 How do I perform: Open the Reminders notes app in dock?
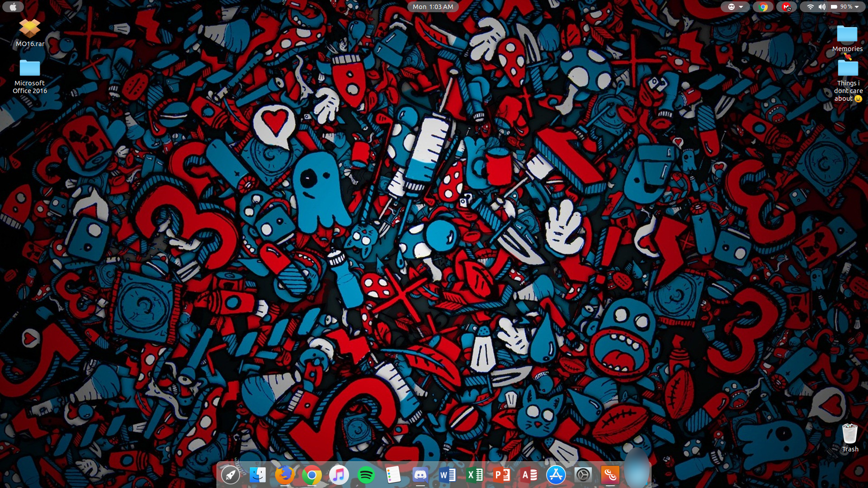click(393, 475)
